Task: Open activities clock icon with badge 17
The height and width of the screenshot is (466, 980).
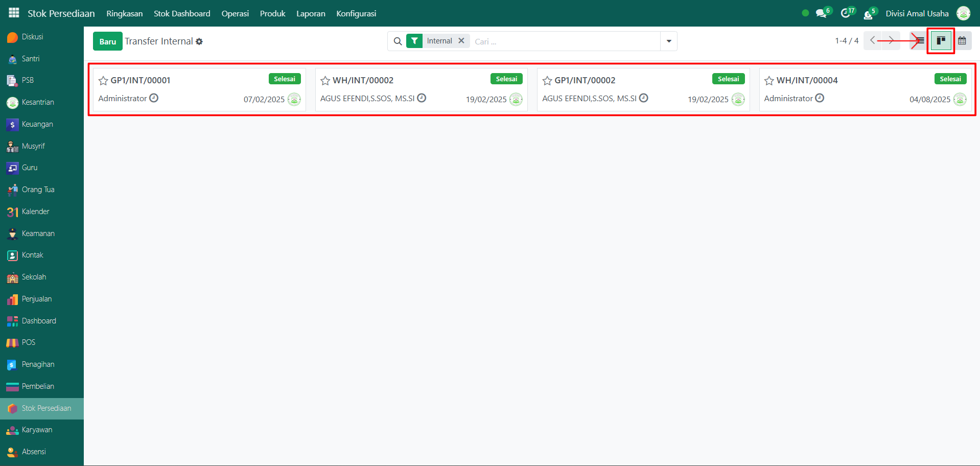Action: click(846, 13)
